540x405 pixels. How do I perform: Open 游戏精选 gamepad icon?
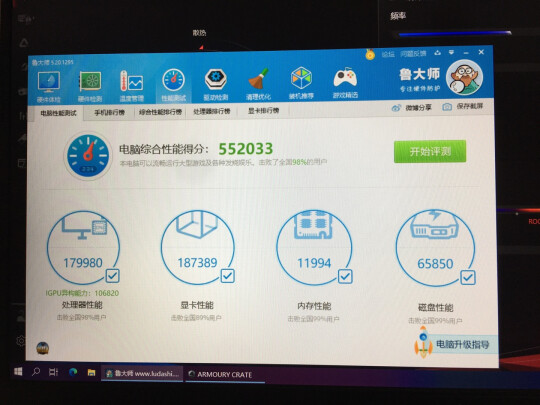[x=345, y=83]
